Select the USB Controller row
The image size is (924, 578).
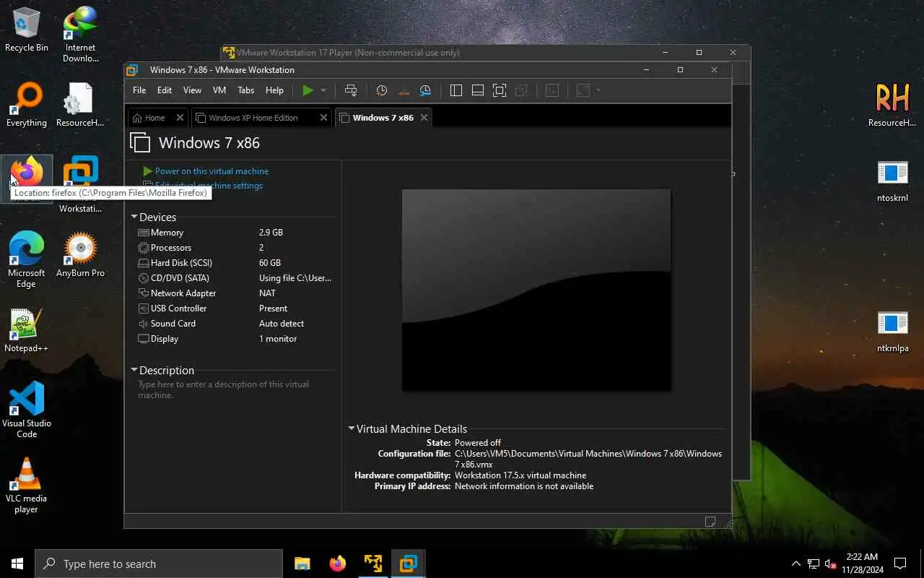point(235,309)
